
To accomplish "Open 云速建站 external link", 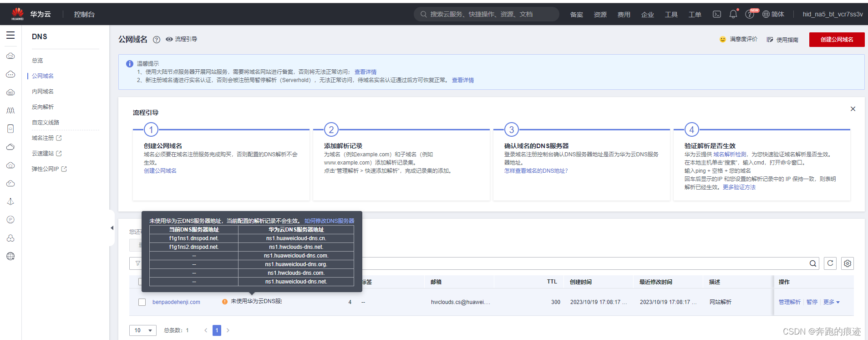I will (46, 154).
